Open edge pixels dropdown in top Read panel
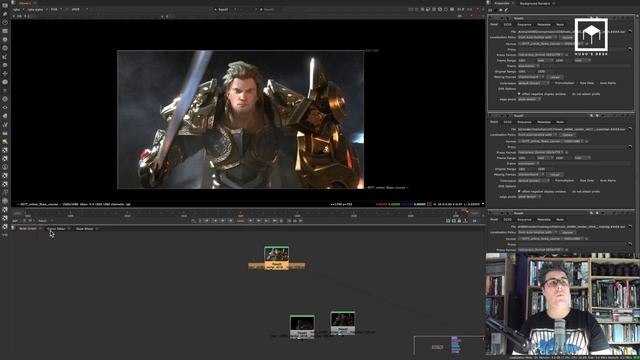This screenshot has height=360, width=640. [529, 99]
